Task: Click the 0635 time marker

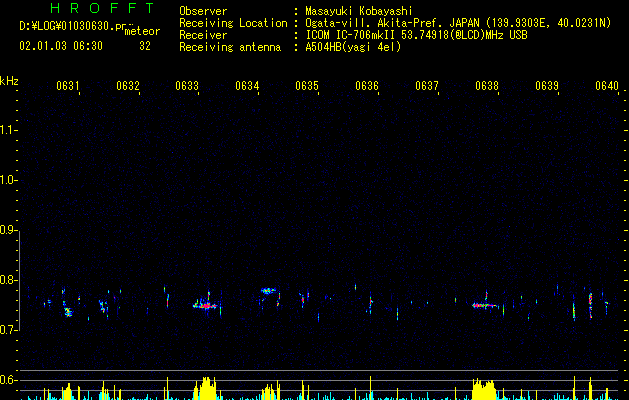Action: pos(307,86)
